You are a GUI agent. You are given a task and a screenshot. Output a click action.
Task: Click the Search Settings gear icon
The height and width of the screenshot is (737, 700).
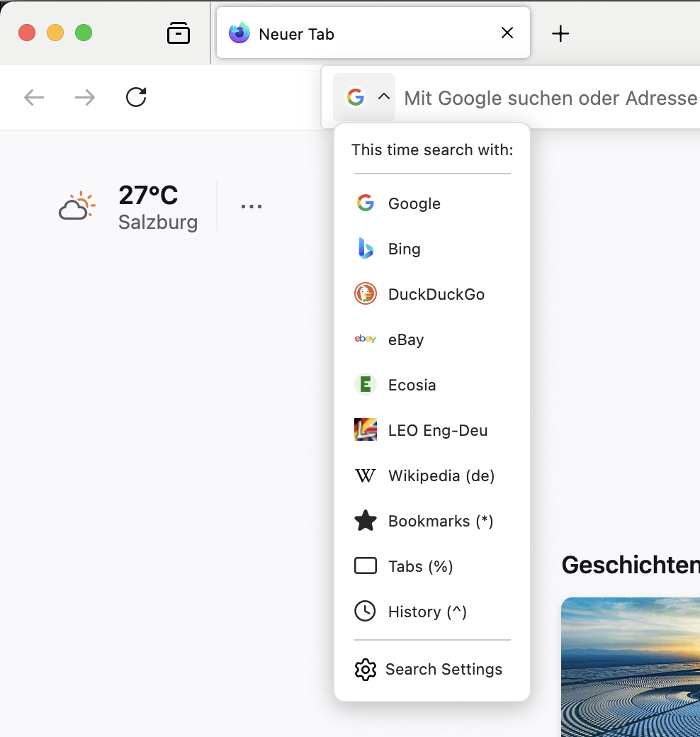click(x=366, y=670)
